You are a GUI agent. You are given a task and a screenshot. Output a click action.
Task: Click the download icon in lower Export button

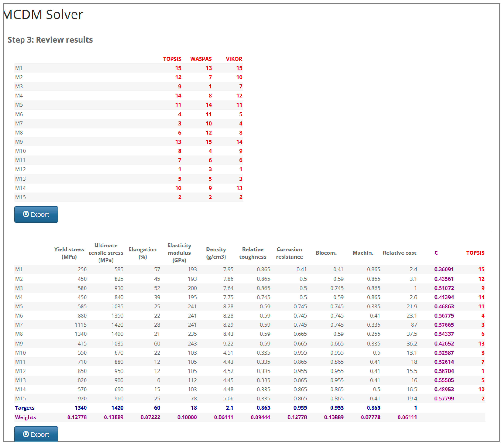[x=26, y=434]
